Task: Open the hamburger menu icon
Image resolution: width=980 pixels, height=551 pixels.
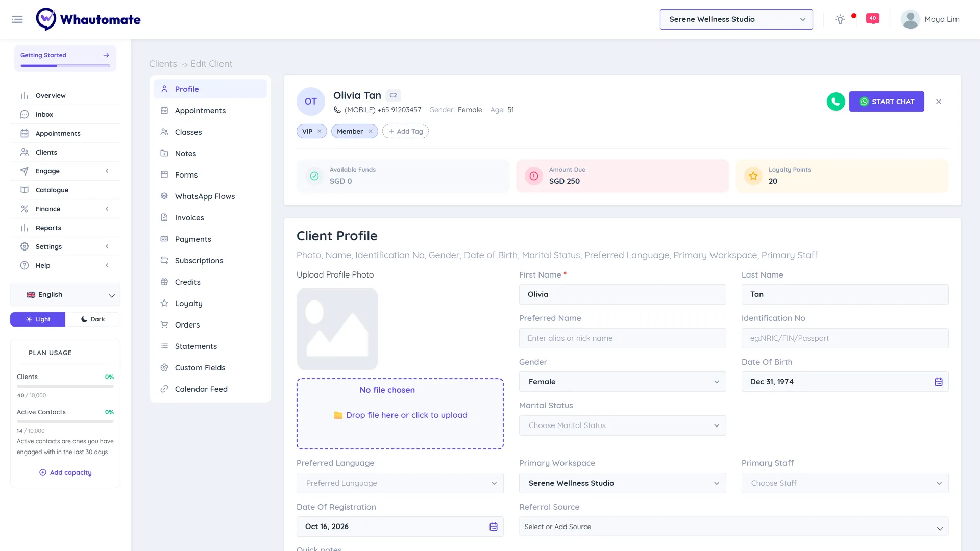Action: [17, 19]
